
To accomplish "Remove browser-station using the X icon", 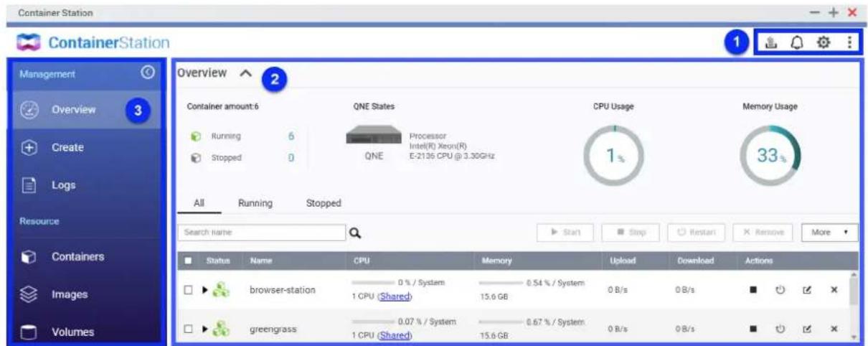I will [834, 290].
